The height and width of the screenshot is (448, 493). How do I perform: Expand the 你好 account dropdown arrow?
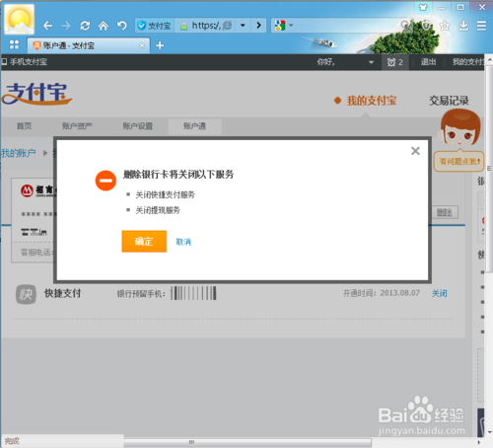[x=371, y=62]
